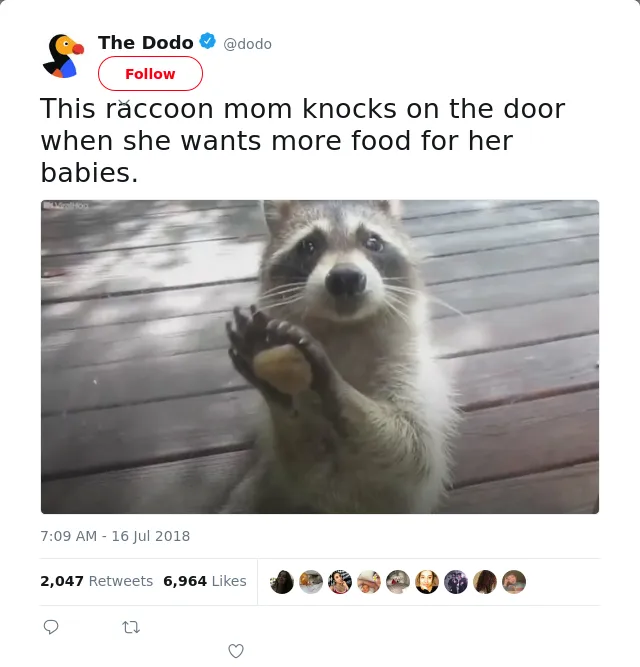Click the reply speech bubble icon
The image size is (640, 667).
pyautogui.click(x=51, y=627)
